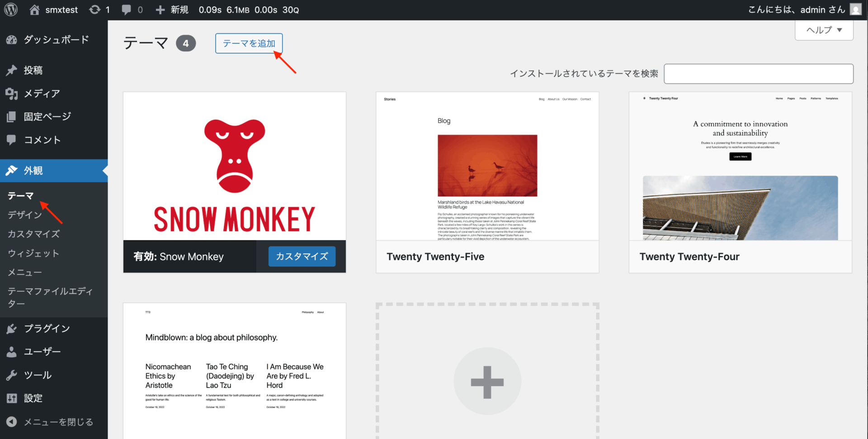Click the 30Q queries stat
Image resolution: width=868 pixels, height=439 pixels.
point(291,9)
